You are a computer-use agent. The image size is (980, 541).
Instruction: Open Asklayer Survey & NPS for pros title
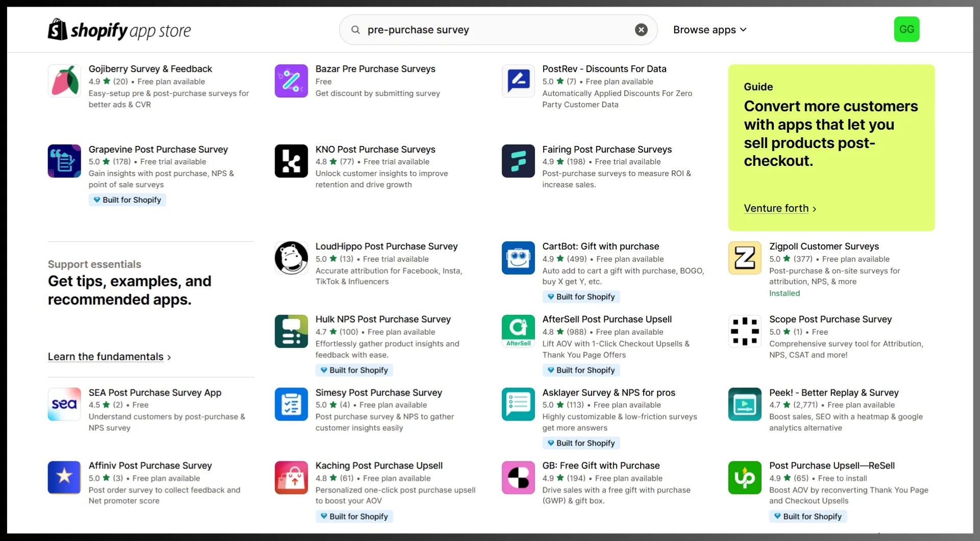608,393
